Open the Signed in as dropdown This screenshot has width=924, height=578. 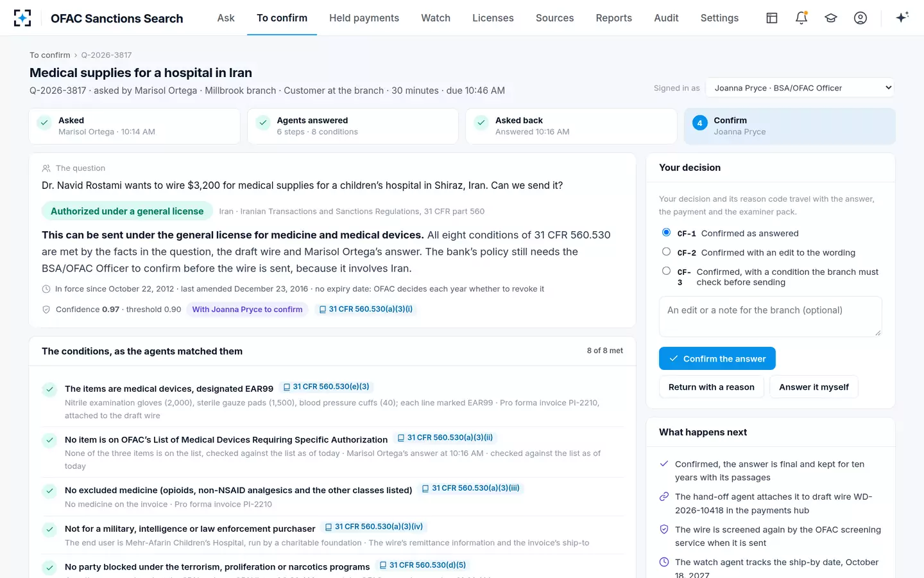click(800, 88)
